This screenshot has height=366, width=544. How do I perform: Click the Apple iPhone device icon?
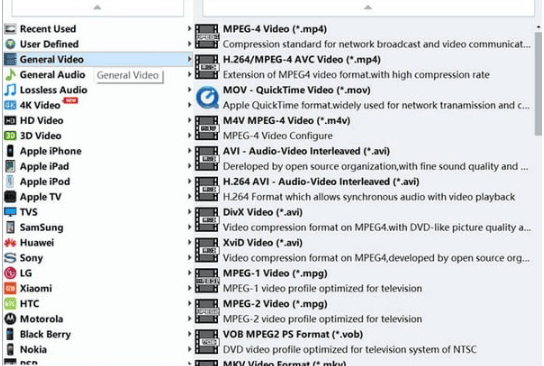point(10,151)
